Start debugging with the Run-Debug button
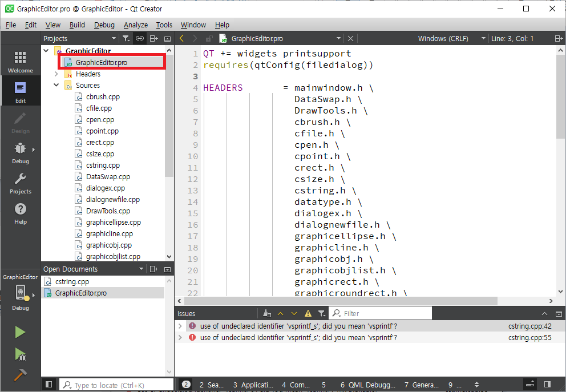This screenshot has height=392, width=566. point(20,354)
